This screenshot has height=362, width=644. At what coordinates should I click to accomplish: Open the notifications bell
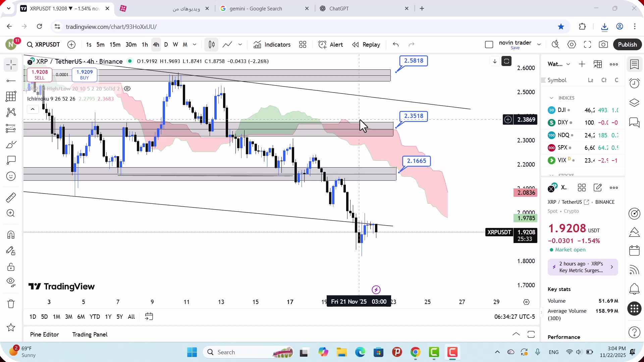point(634,289)
